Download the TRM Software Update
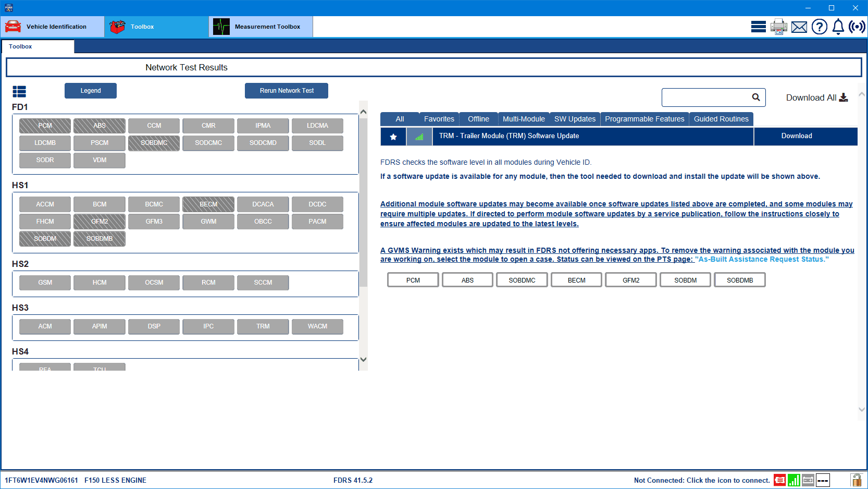 (x=797, y=136)
